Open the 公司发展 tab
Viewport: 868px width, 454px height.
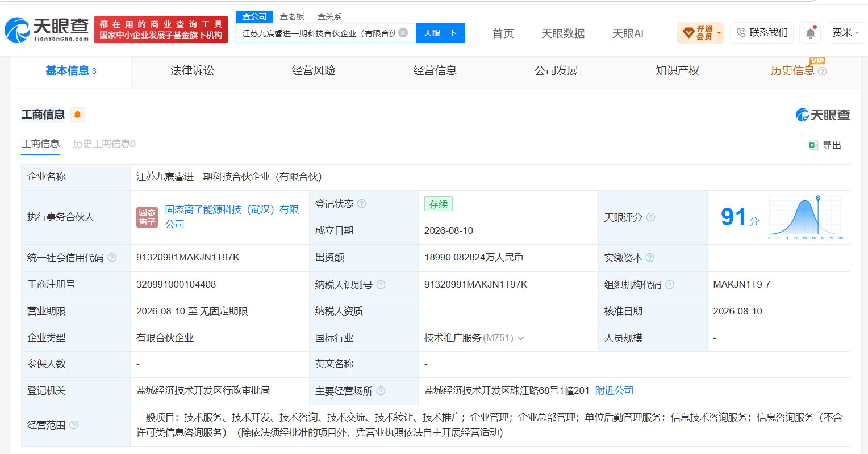coord(556,71)
